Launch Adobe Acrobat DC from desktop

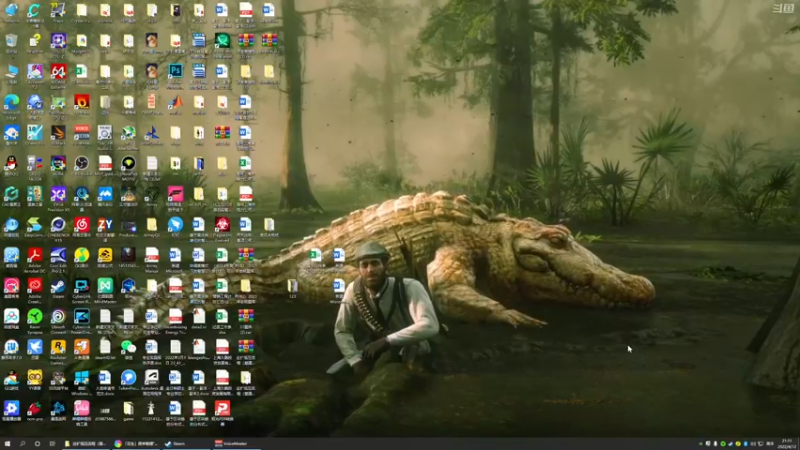35,259
